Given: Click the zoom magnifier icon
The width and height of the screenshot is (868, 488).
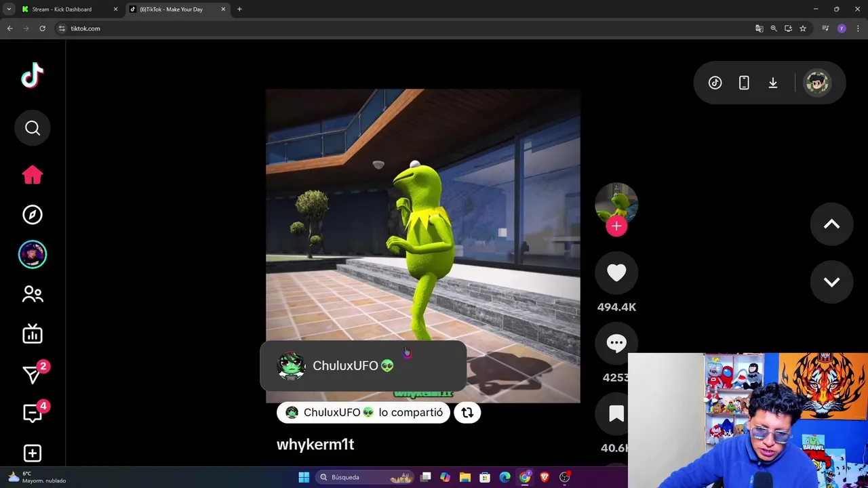Looking at the screenshot, I should [x=774, y=28].
